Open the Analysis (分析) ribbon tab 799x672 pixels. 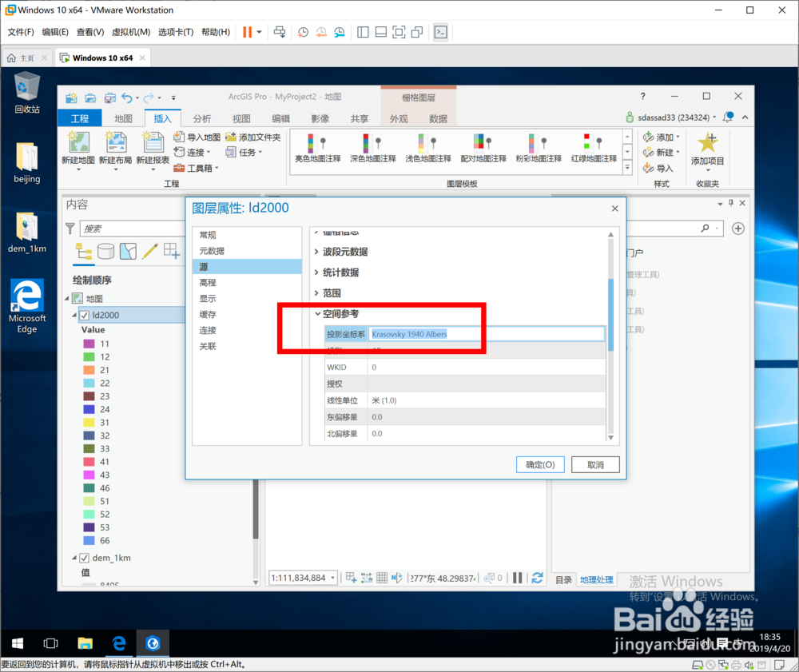(202, 118)
